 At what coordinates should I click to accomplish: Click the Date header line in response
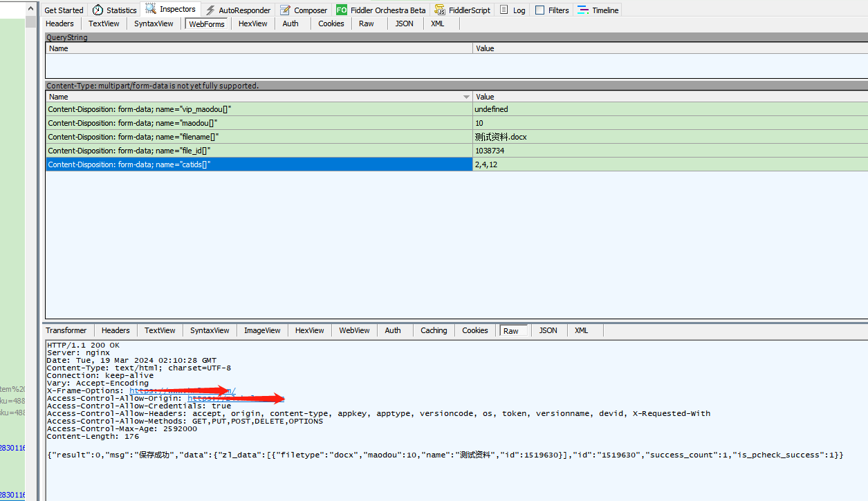[131, 360]
